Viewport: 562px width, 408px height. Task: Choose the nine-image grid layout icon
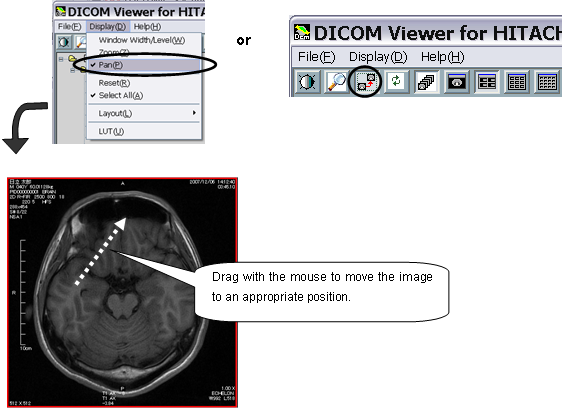pos(516,82)
